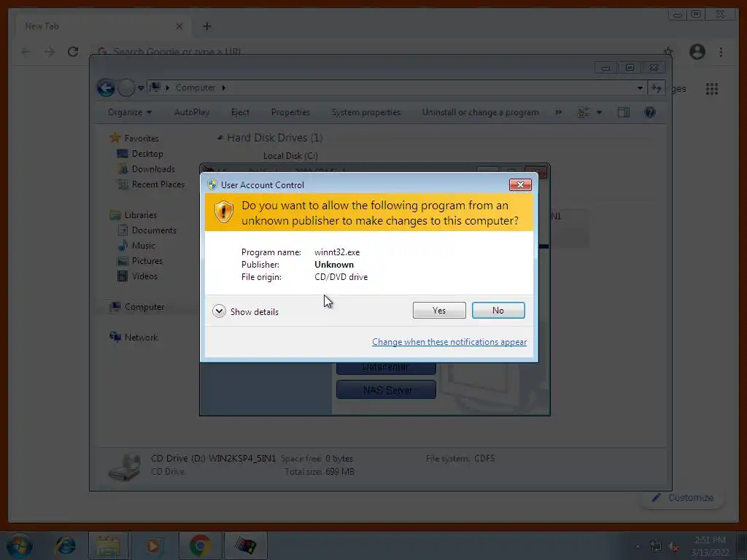Open Windows Explorer taskbar icon

[x=108, y=545]
